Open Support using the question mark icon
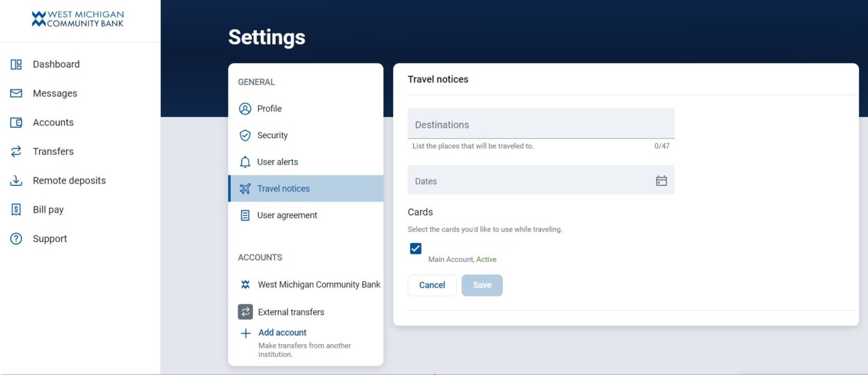 coord(13,238)
